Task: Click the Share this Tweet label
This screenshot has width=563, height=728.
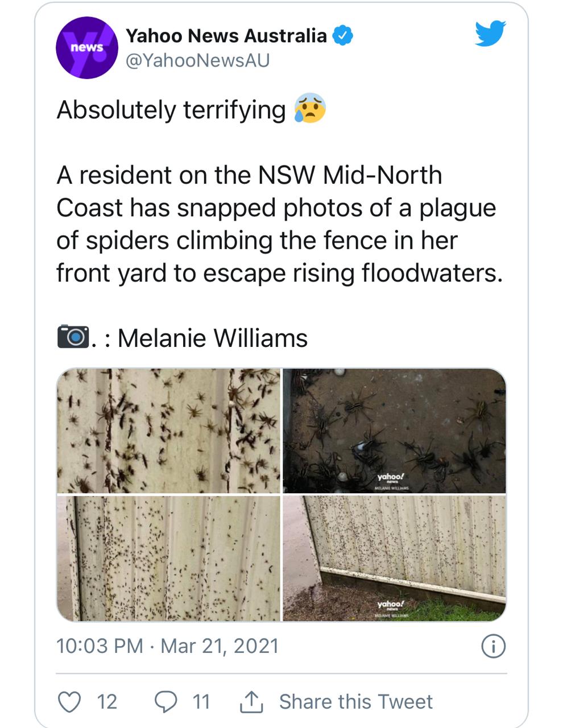Action: pyautogui.click(x=355, y=702)
